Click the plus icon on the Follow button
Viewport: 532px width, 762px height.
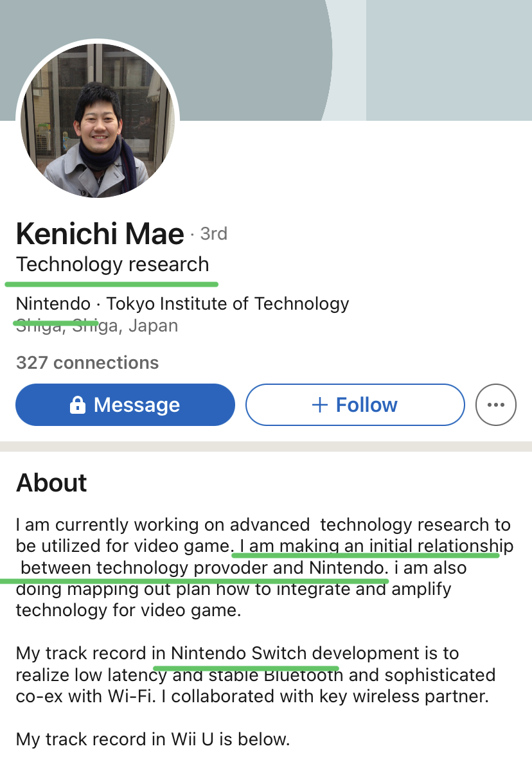[319, 405]
